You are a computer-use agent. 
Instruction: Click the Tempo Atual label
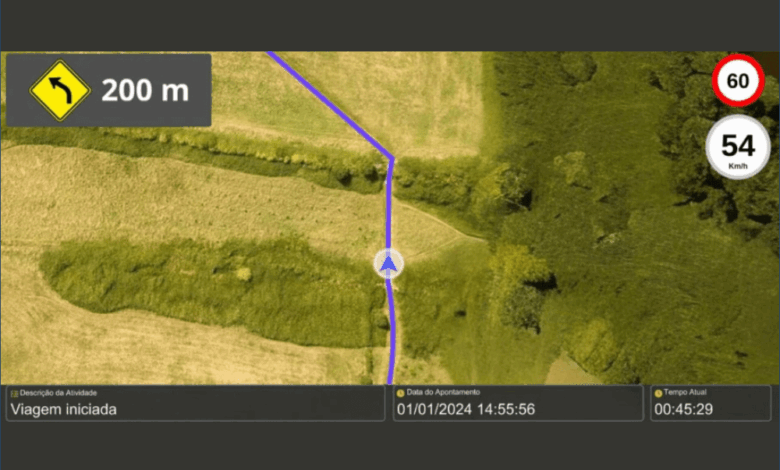click(685, 392)
